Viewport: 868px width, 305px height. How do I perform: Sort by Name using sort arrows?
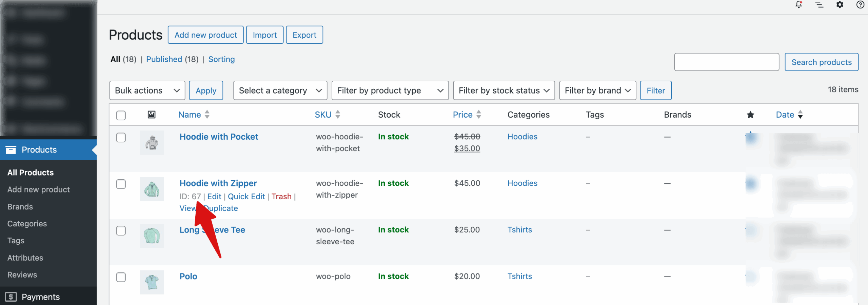pyautogui.click(x=207, y=115)
